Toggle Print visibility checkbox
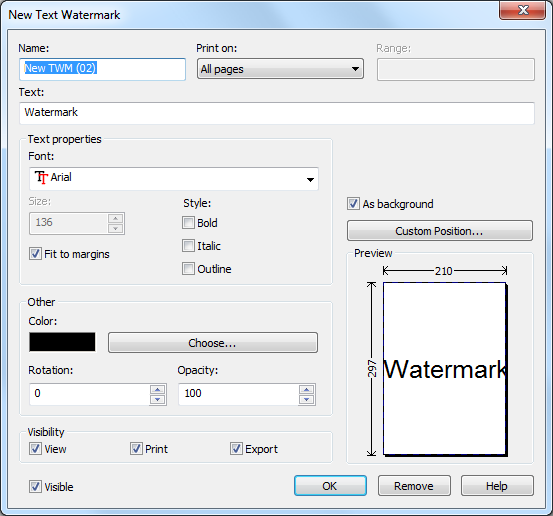The height and width of the screenshot is (516, 553). (x=136, y=449)
